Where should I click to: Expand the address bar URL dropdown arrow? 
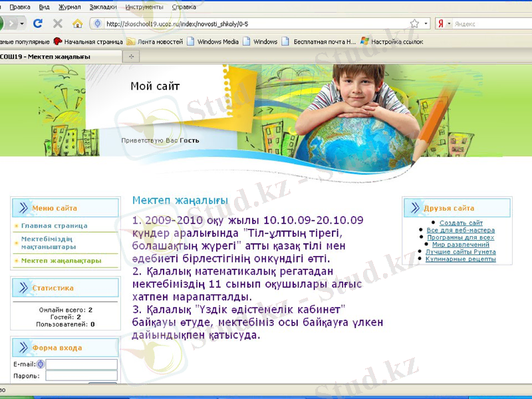point(426,23)
